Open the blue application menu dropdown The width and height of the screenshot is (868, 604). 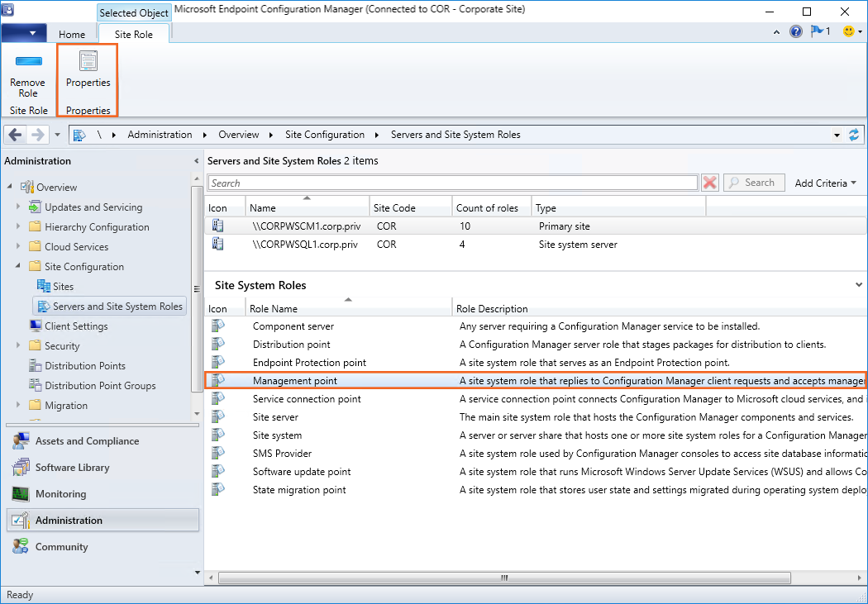(x=23, y=33)
